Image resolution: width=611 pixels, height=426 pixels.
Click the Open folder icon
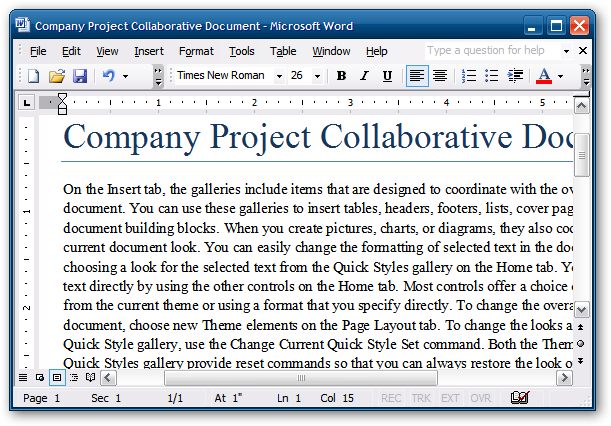coord(57,76)
